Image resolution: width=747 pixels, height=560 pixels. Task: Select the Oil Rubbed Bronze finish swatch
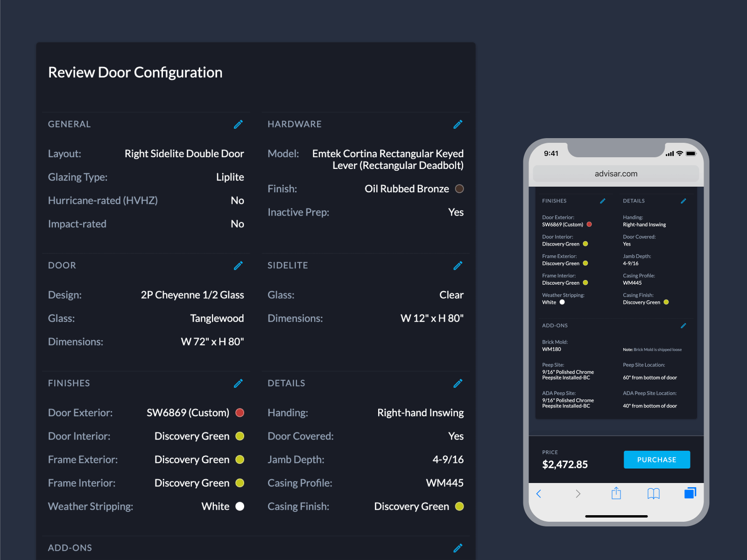click(x=459, y=189)
